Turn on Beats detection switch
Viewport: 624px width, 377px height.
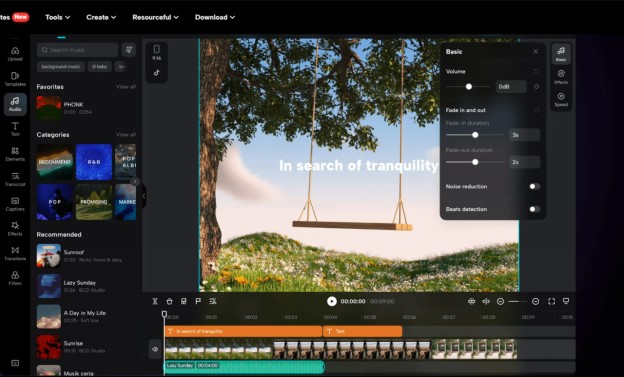(534, 209)
